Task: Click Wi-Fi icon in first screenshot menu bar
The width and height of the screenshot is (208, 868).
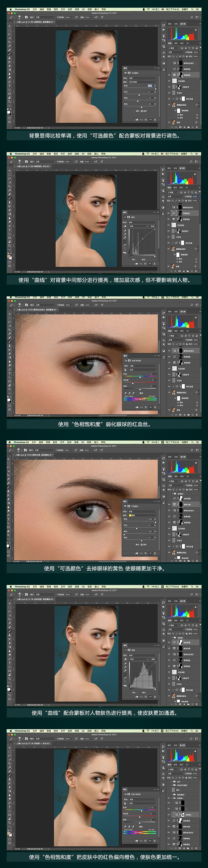Action: click(x=148, y=9)
